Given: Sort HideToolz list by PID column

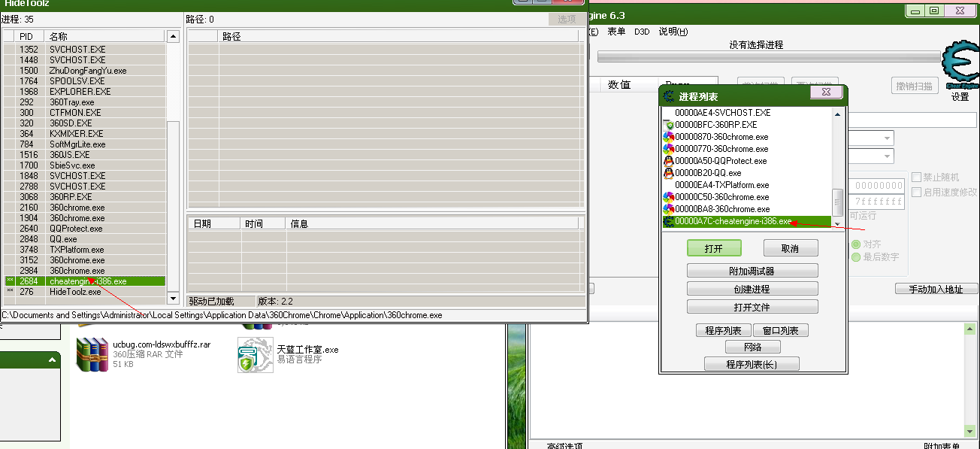Looking at the screenshot, I should (x=30, y=36).
